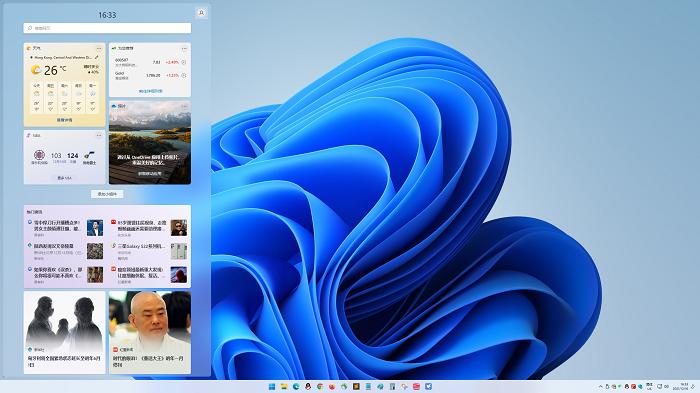
Task: Launch Google Chrome from the taskbar
Action: pyautogui.click(x=320, y=386)
